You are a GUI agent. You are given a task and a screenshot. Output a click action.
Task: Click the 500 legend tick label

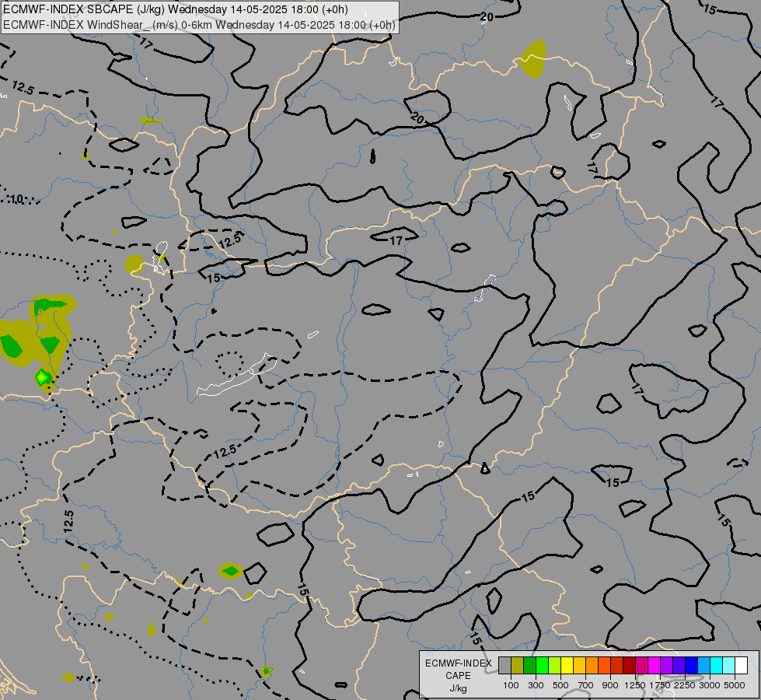click(560, 685)
